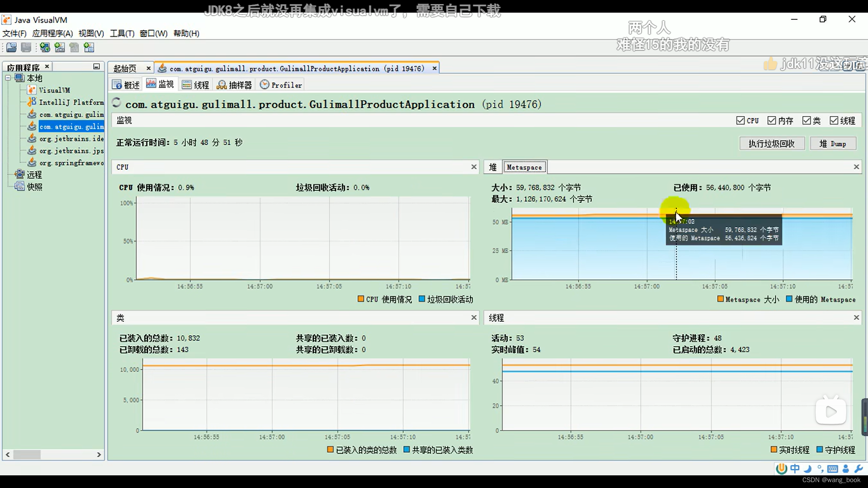
Task: Minimize the applications panel
Action: 96,66
